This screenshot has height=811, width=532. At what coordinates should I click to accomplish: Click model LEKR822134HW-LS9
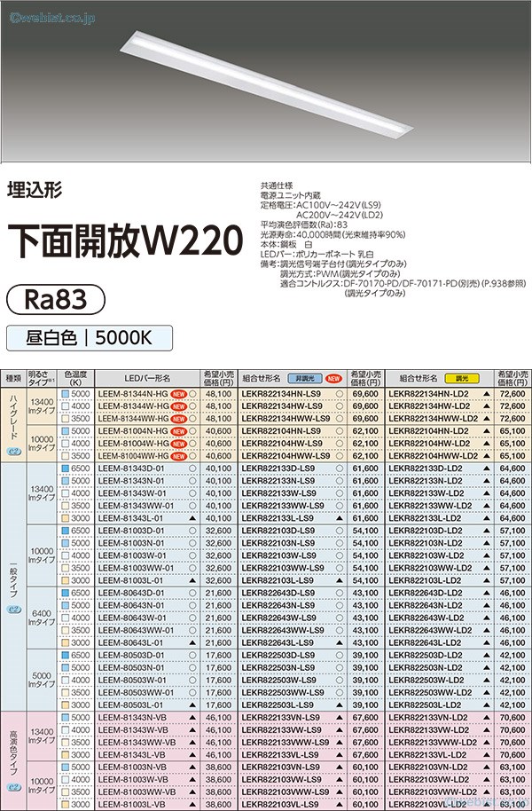pyautogui.click(x=282, y=406)
